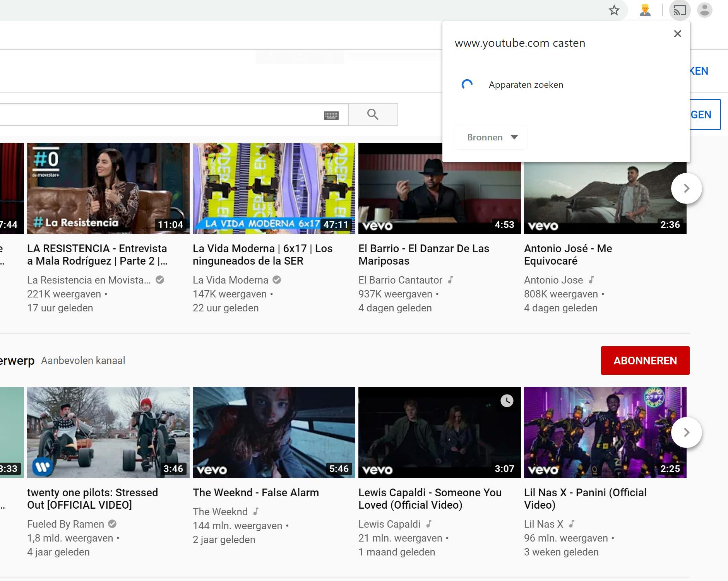Click verified badge beside Fueled By Ramen
Screen dimensions: 728x581
tap(112, 524)
